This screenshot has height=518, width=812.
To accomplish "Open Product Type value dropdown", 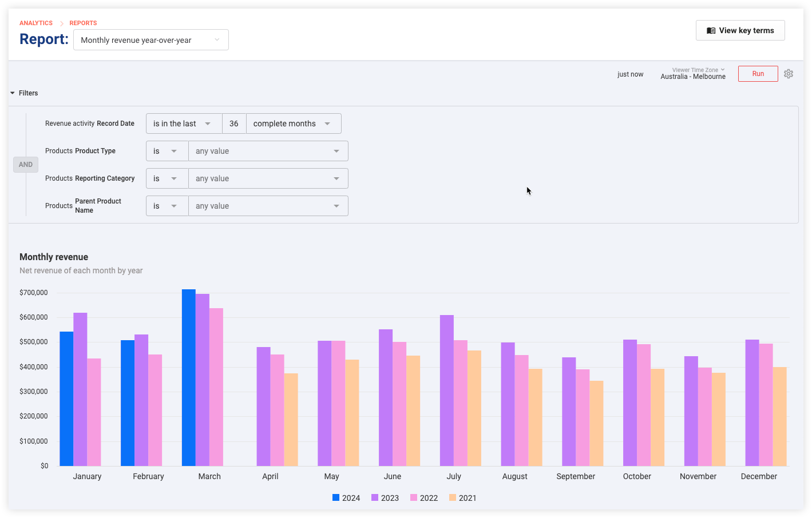I will [268, 151].
